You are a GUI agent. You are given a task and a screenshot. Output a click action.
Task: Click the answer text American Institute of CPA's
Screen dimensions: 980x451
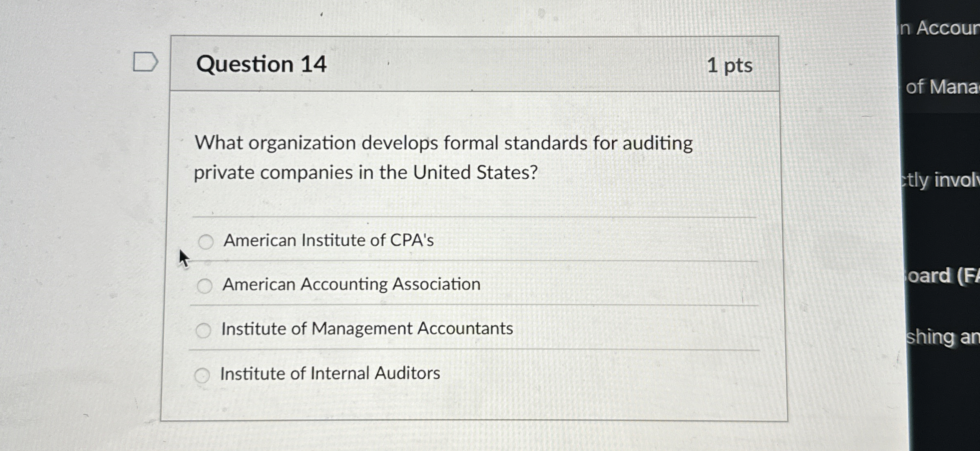[x=328, y=241]
